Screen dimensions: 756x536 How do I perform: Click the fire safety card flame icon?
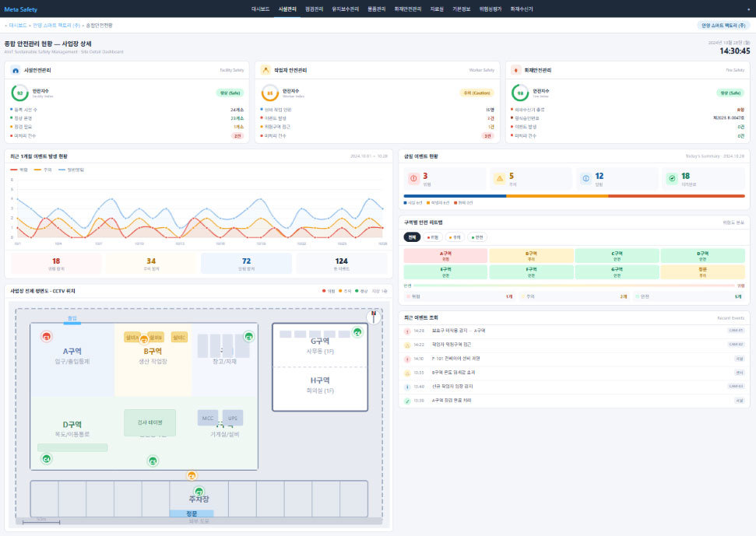(516, 70)
